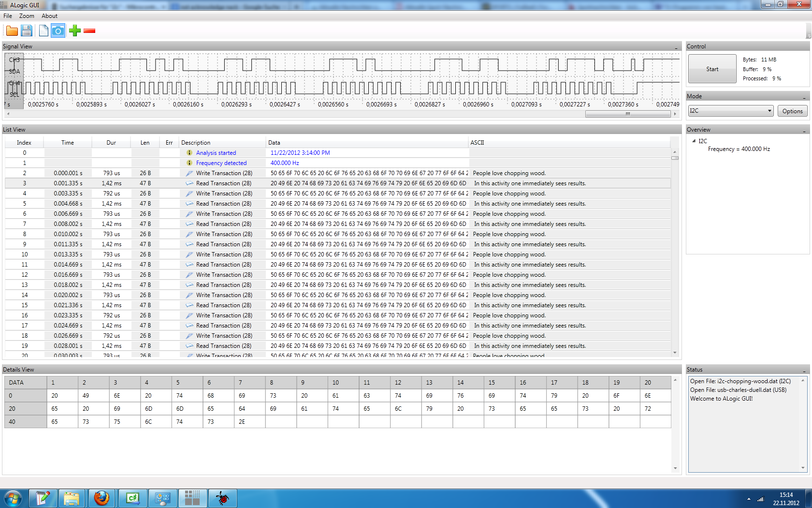Open the C# editor taskbar icon
812x508 pixels.
[132, 498]
